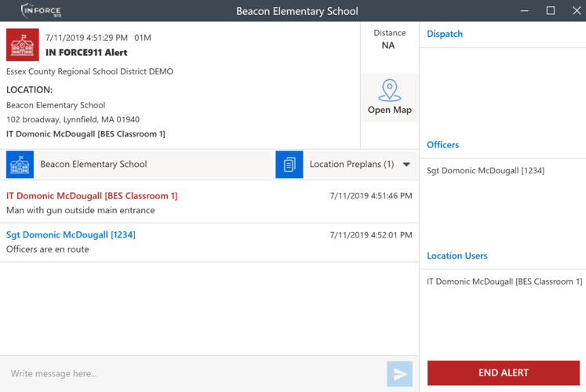Click IT Domonic McDougall in Location Users list
The image size is (586, 392).
point(504,281)
